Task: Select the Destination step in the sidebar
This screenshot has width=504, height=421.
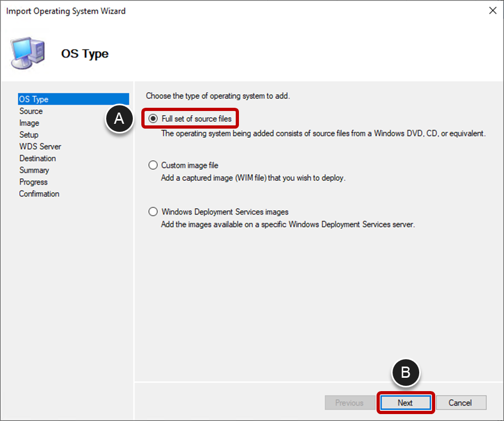Action: click(x=37, y=158)
